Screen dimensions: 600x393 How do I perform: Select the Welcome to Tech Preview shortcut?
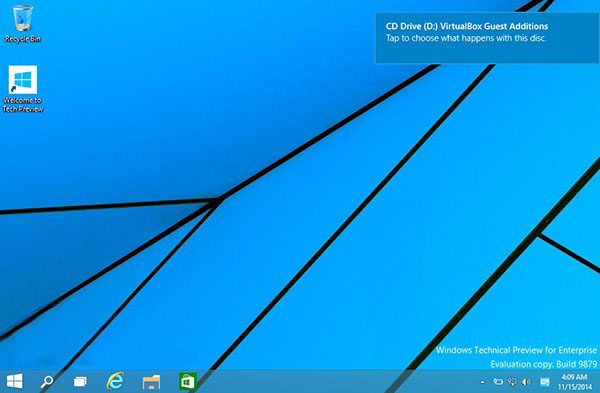coord(23,89)
